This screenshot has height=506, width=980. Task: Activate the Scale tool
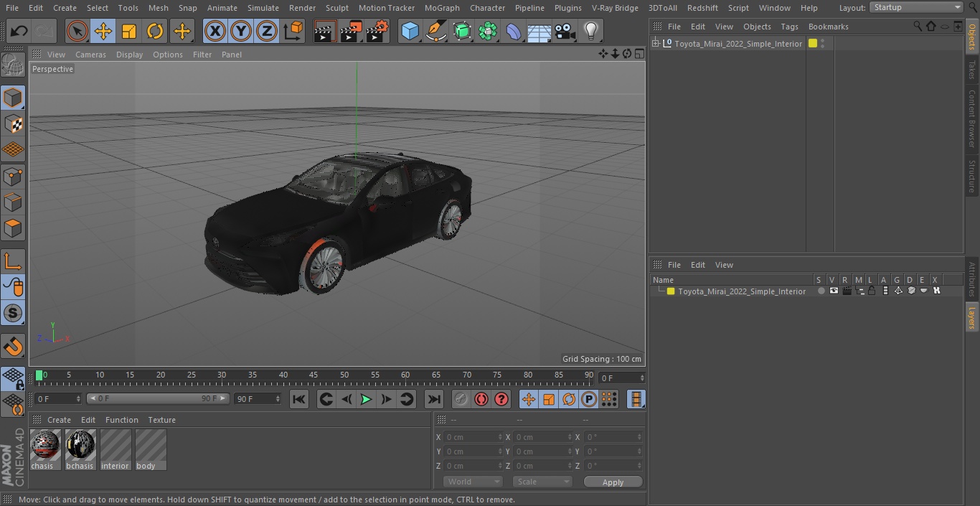(x=129, y=31)
